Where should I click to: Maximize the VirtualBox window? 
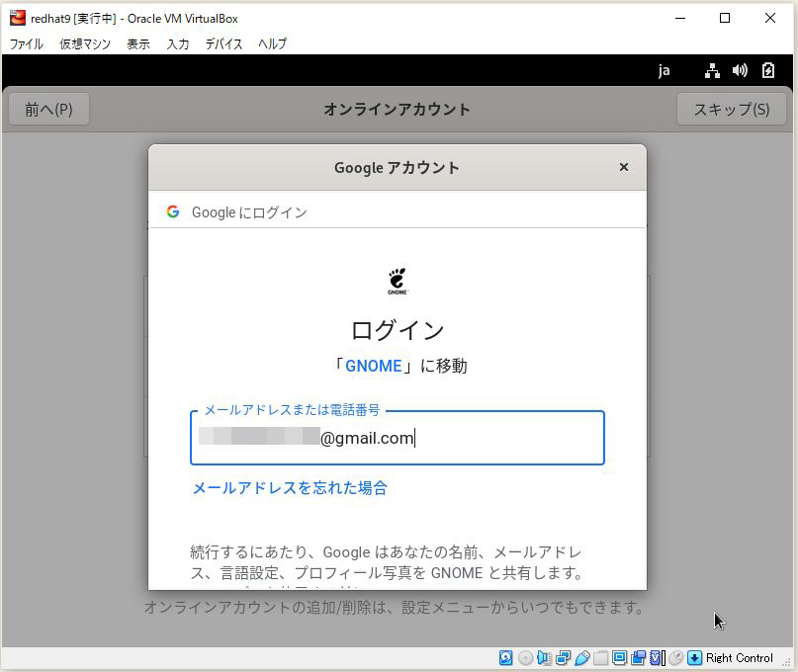(725, 19)
